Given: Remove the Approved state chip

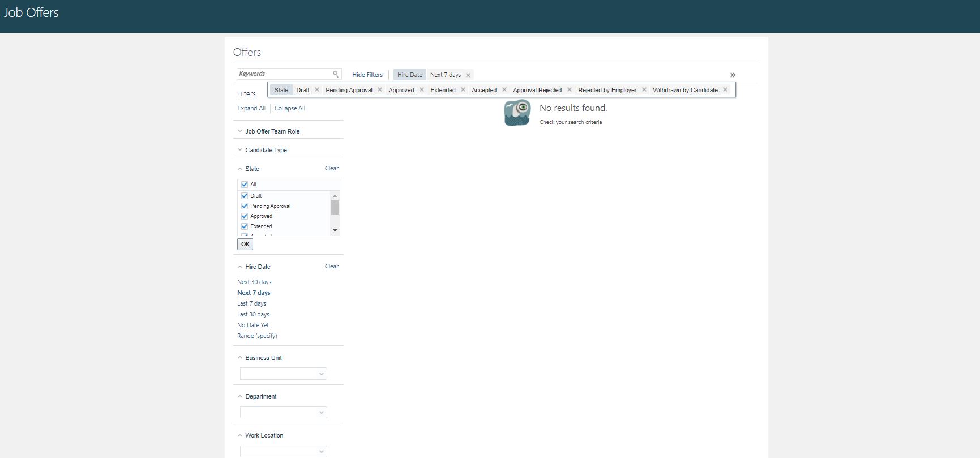Looking at the screenshot, I should click(422, 89).
